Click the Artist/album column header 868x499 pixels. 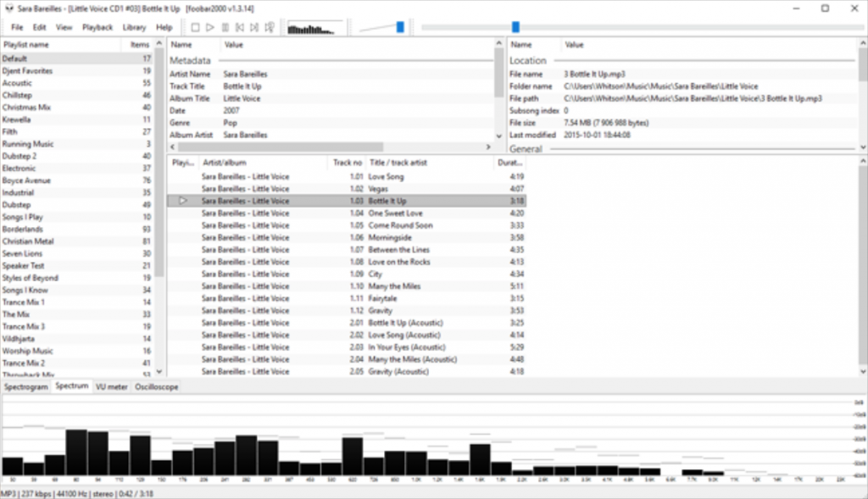pyautogui.click(x=263, y=163)
